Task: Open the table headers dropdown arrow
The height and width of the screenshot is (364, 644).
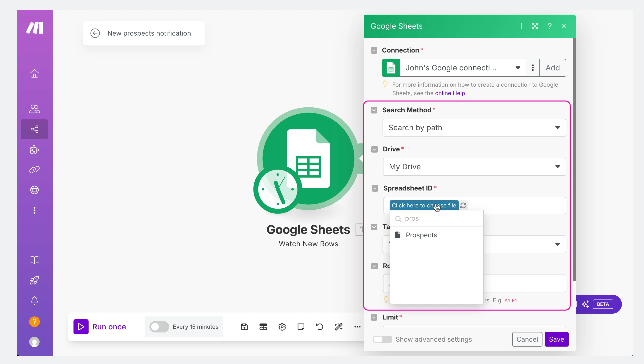Action: tap(558, 244)
